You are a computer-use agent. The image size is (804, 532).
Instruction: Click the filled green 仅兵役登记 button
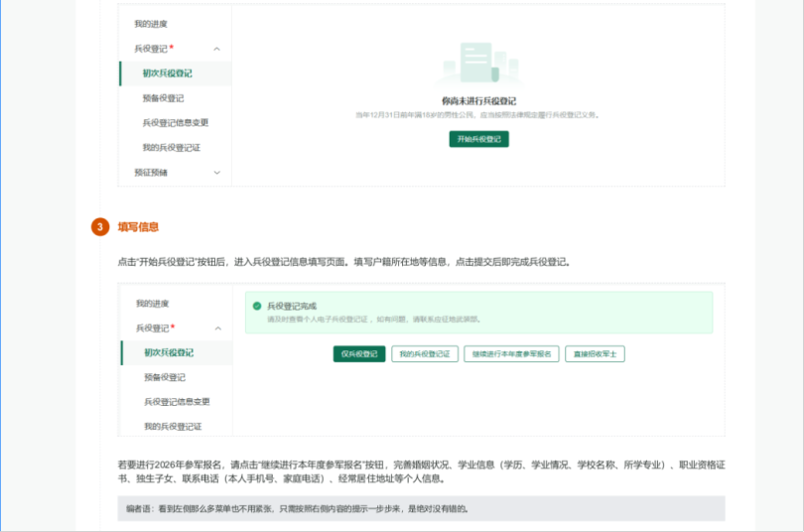[359, 353]
